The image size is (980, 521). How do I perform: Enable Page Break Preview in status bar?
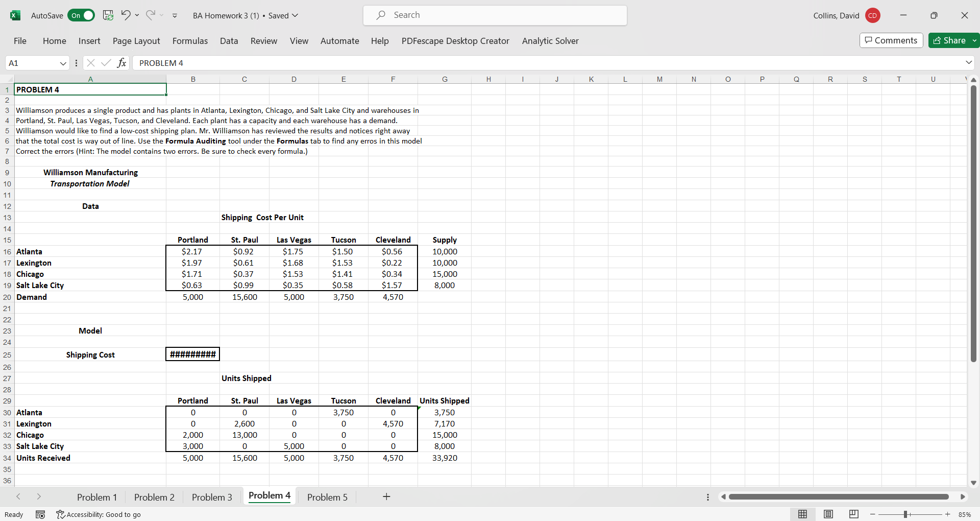pyautogui.click(x=853, y=514)
